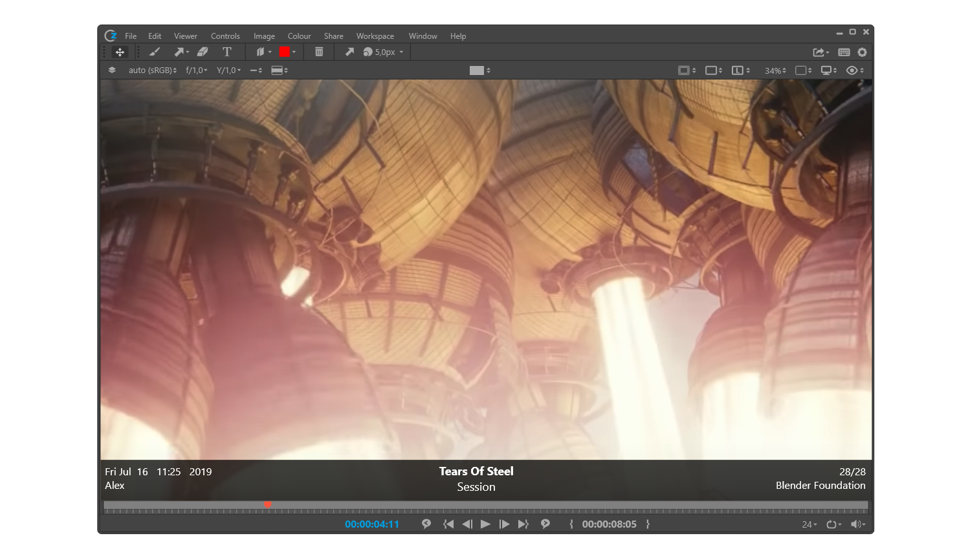Click the red annotation colour swatch
This screenshot has height=560, width=968.
(x=284, y=52)
